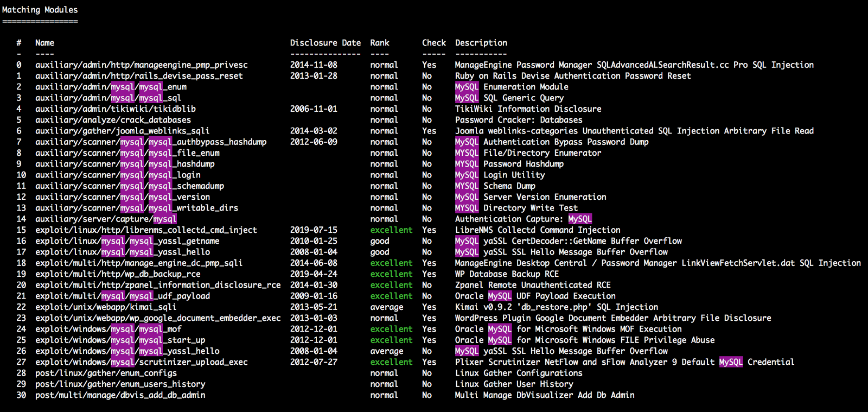Click exploit/multi/http/wp_db_backup_rce path
Screen dimensions: 868x412
click(118, 274)
